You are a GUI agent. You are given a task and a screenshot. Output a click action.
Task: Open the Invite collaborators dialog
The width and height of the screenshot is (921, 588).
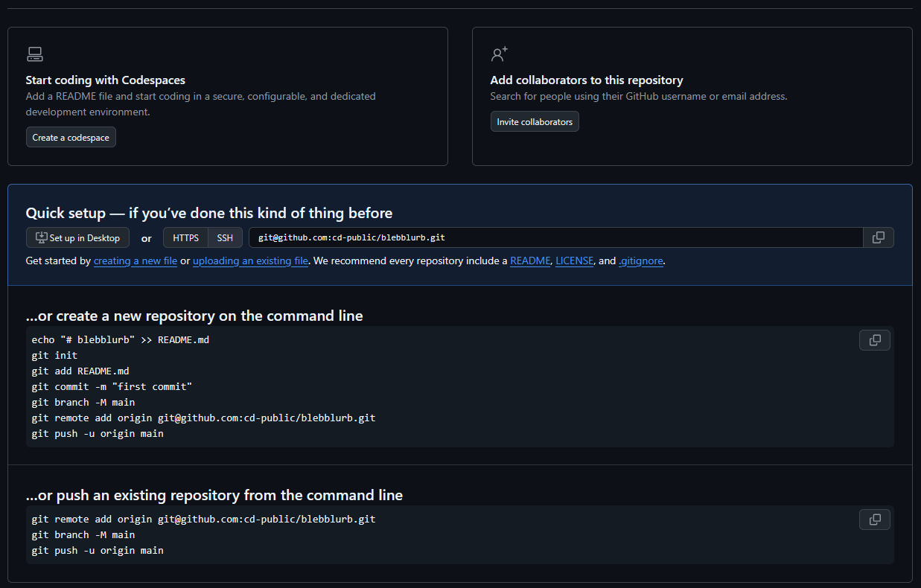[x=535, y=122]
